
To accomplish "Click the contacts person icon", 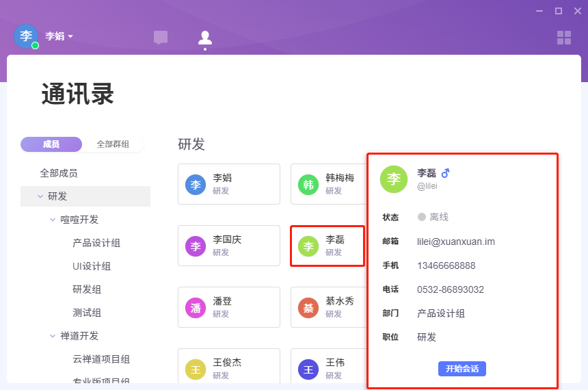I will [204, 38].
